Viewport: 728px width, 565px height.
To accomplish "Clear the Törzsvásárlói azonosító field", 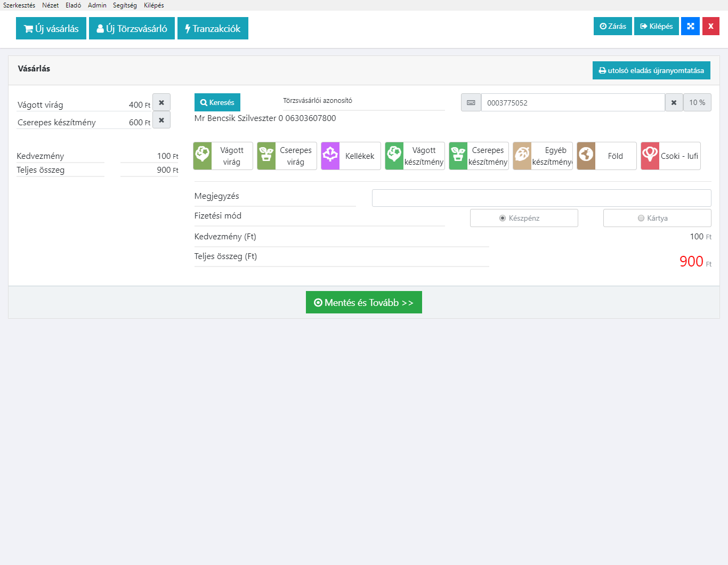I will [x=674, y=102].
